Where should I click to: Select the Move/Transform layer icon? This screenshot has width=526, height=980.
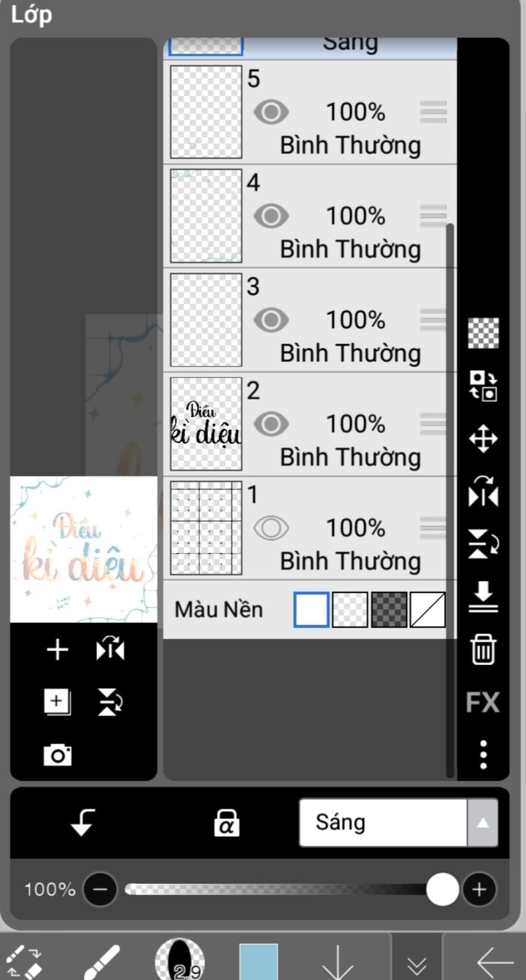click(x=483, y=439)
